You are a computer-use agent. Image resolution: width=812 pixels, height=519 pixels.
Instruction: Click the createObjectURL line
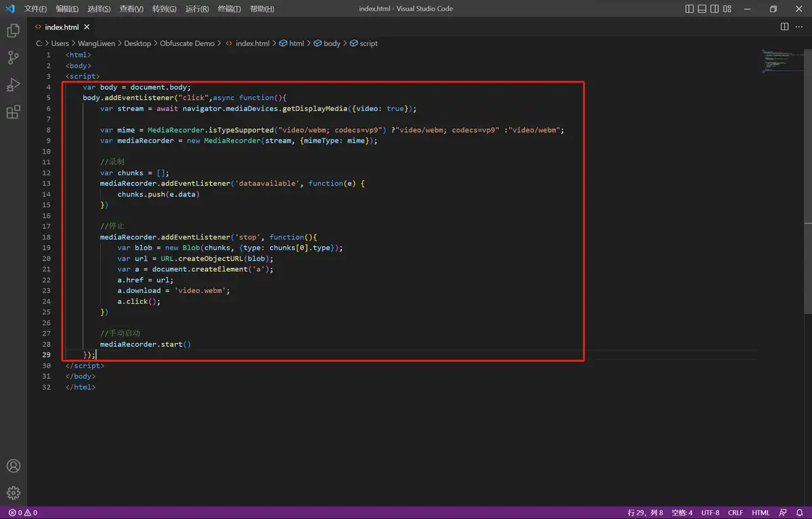[x=196, y=258]
